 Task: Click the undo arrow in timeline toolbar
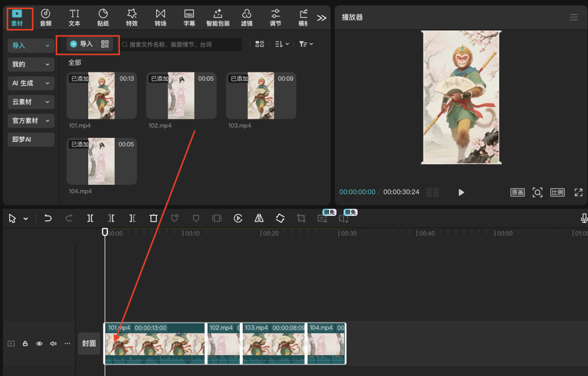point(48,218)
